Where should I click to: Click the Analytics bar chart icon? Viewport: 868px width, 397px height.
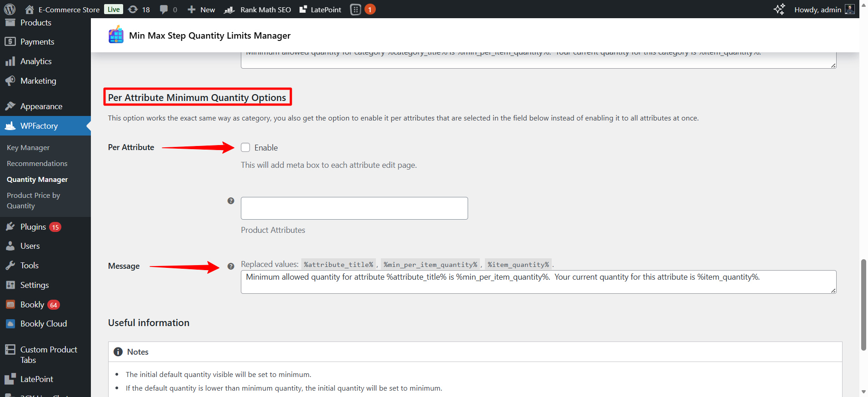[10, 61]
